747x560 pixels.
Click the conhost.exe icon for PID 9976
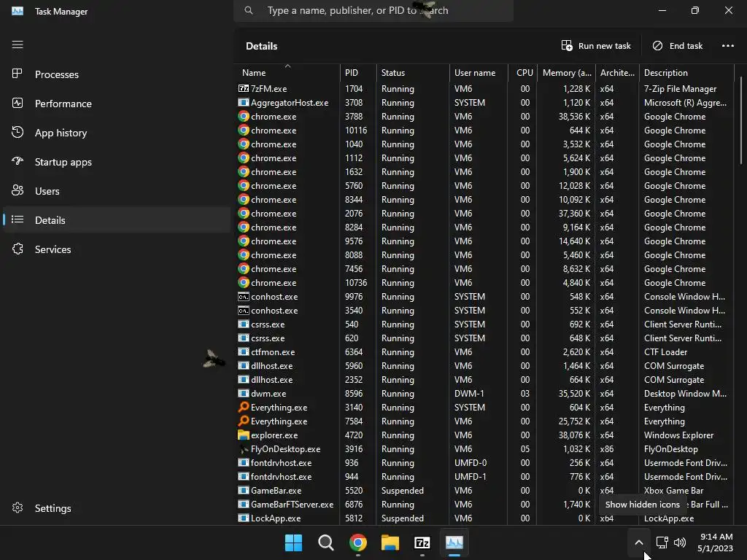(x=244, y=297)
